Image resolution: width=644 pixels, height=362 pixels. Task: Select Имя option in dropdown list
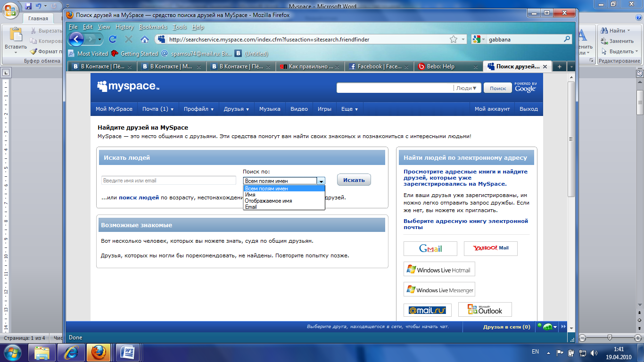(x=284, y=195)
